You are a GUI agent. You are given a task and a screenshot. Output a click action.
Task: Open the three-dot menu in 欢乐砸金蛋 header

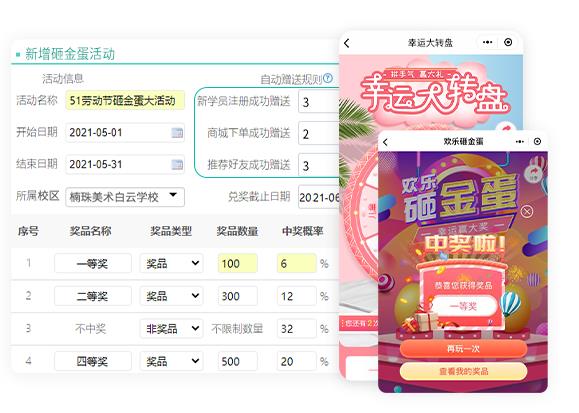pyautogui.click(x=520, y=141)
